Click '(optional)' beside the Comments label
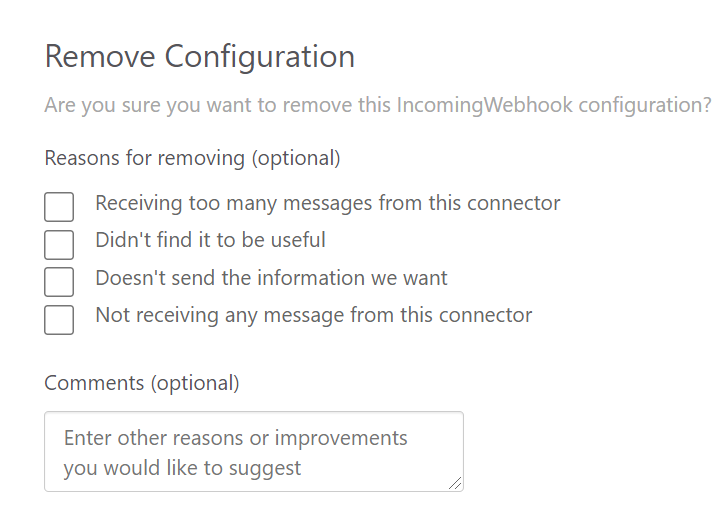 tap(195, 384)
